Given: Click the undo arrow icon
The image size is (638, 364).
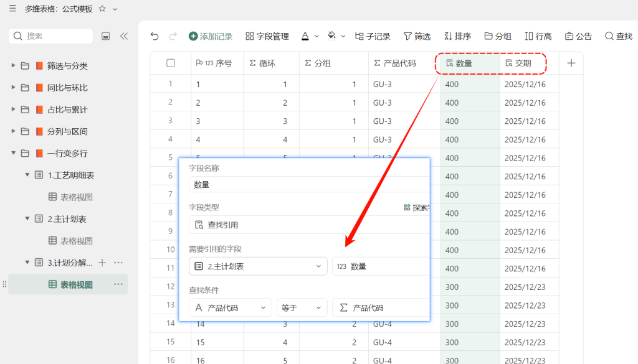Looking at the screenshot, I should click(x=155, y=36).
